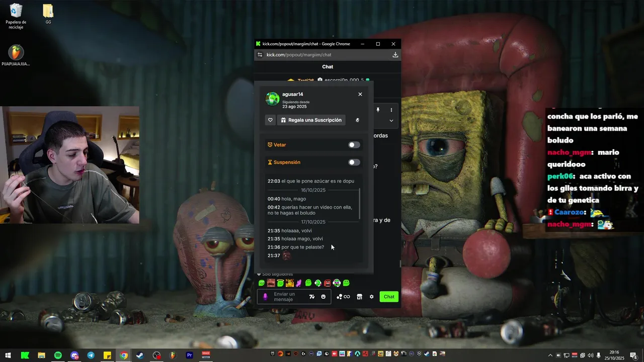Open Kick app from taskbar
644x362 pixels.
click(25, 355)
